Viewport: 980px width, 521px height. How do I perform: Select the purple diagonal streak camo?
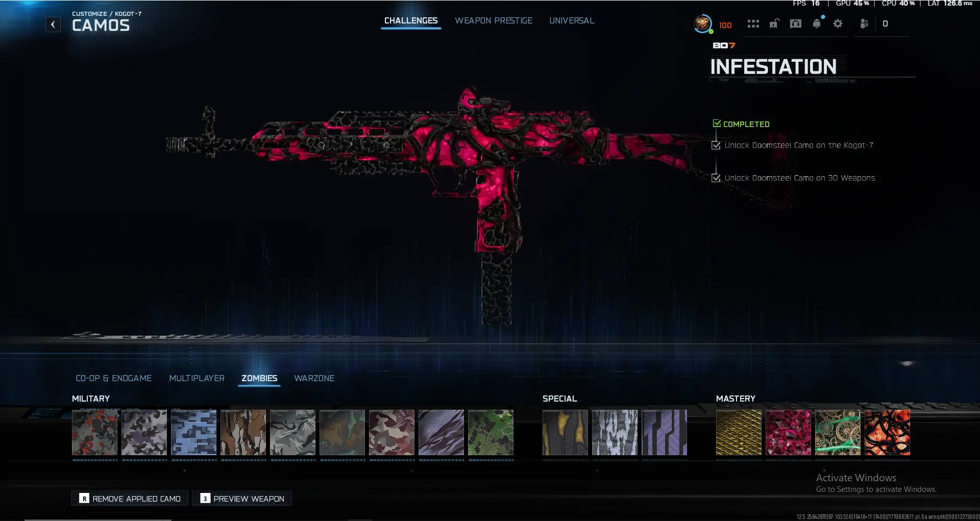pyautogui.click(x=442, y=432)
